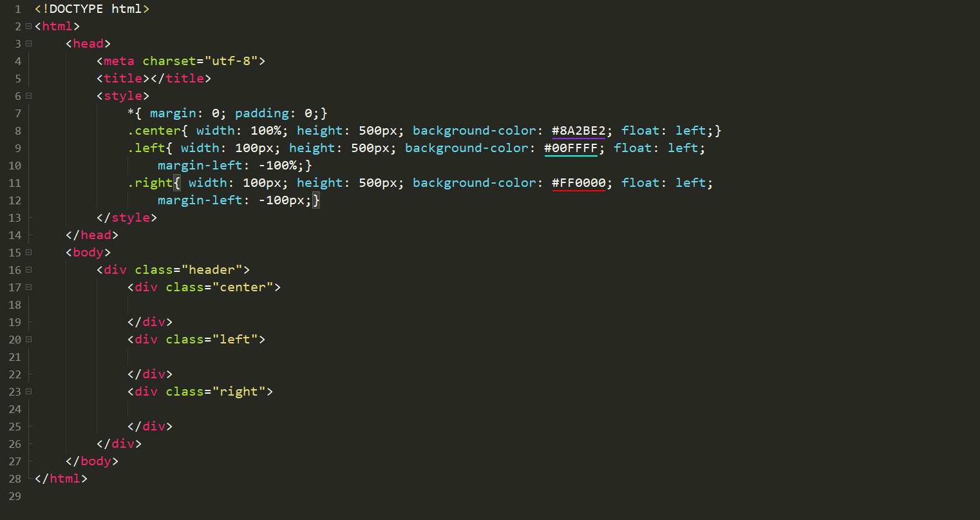Collapse the center div fold marker

pos(28,287)
